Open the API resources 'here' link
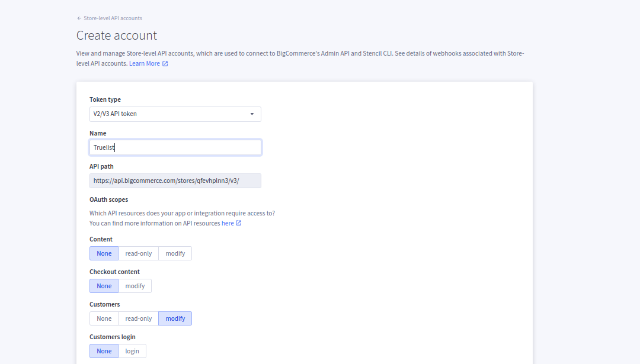The image size is (640, 364). point(228,223)
